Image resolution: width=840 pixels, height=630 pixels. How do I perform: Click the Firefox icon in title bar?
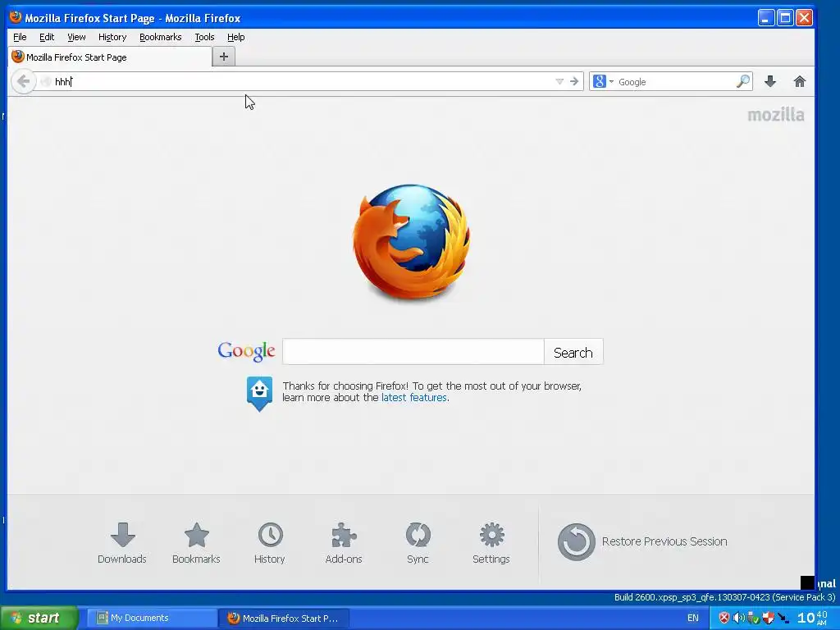[x=16, y=17]
